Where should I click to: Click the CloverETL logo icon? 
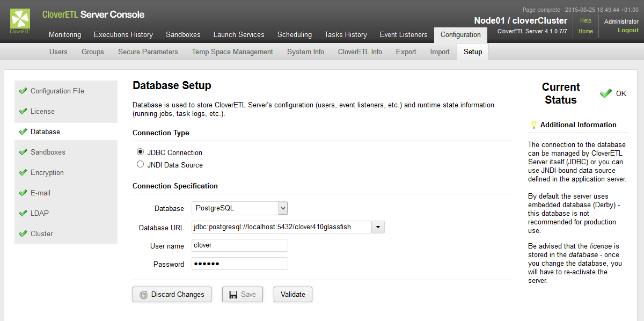click(x=20, y=21)
